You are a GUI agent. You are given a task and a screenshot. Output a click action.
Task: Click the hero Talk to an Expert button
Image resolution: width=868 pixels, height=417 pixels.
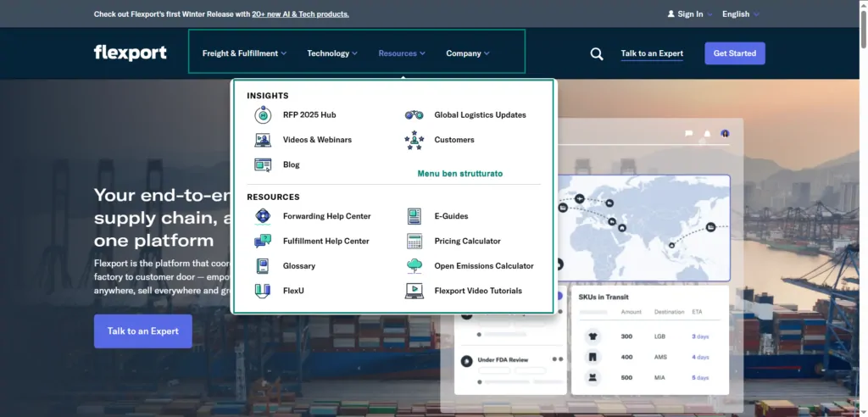[142, 331]
